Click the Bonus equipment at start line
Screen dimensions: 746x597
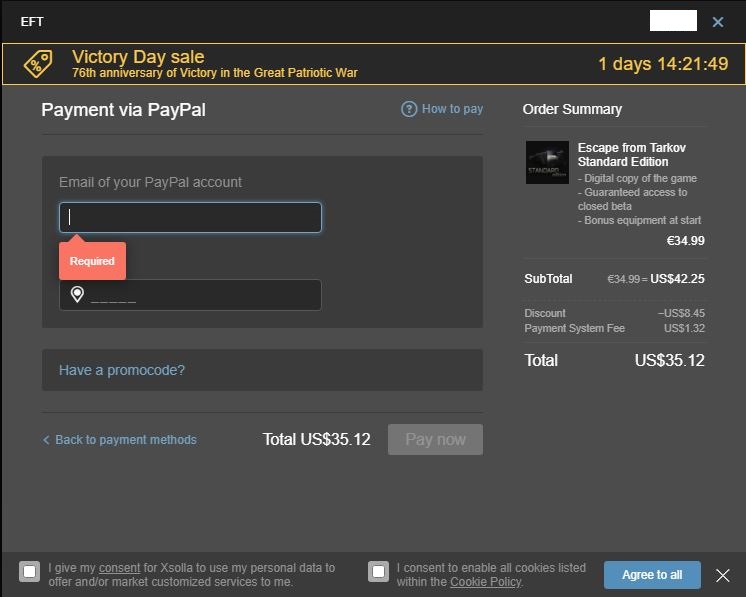pyautogui.click(x=639, y=220)
